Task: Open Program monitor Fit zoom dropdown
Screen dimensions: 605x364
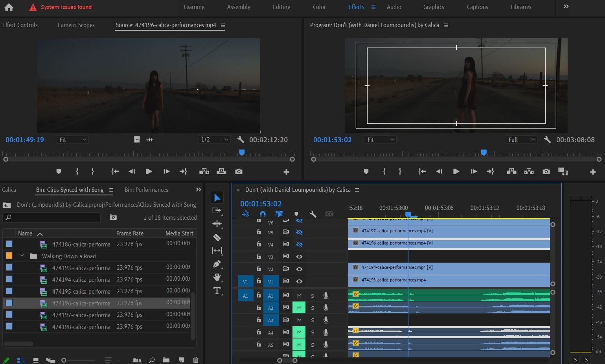Action: coord(380,140)
